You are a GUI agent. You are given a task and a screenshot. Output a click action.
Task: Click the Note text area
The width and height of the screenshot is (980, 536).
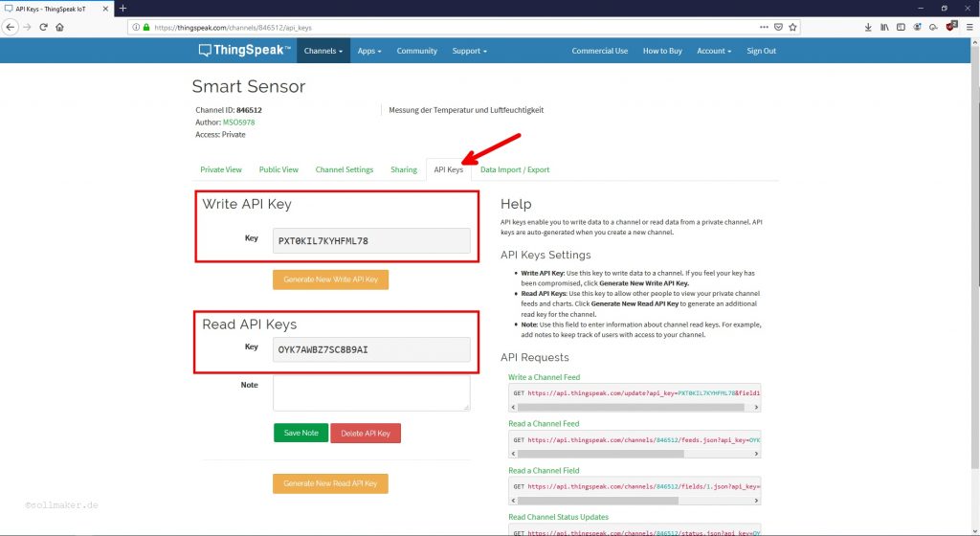pos(371,393)
